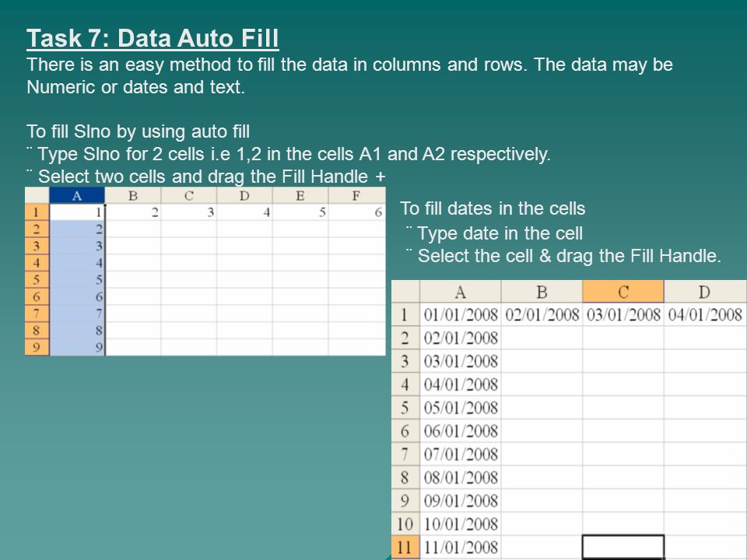The width and height of the screenshot is (747, 560).
Task: Select cell C1 containing 3 in numbers sheet
Action: (188, 212)
